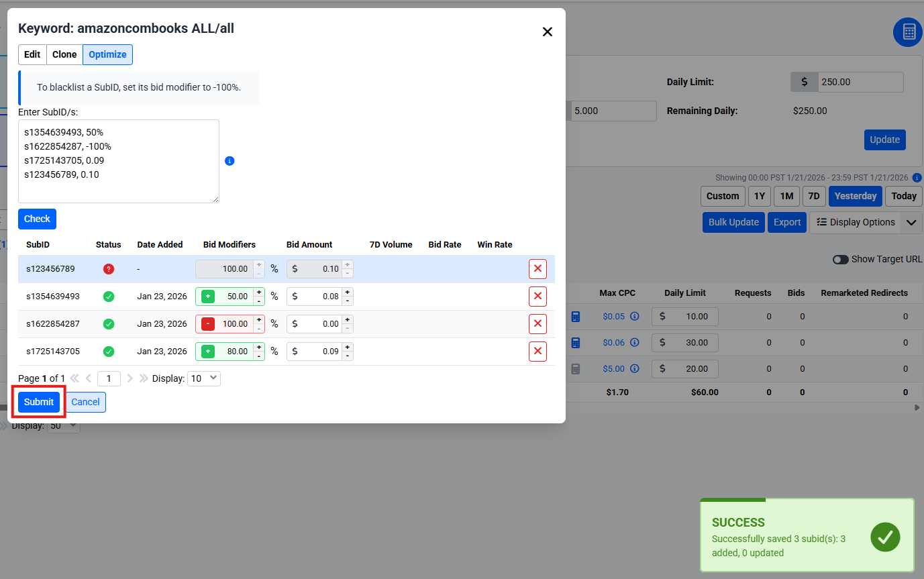The width and height of the screenshot is (924, 579).
Task: Toggle red minus sign on s1622854287 modifier
Action: pos(208,324)
